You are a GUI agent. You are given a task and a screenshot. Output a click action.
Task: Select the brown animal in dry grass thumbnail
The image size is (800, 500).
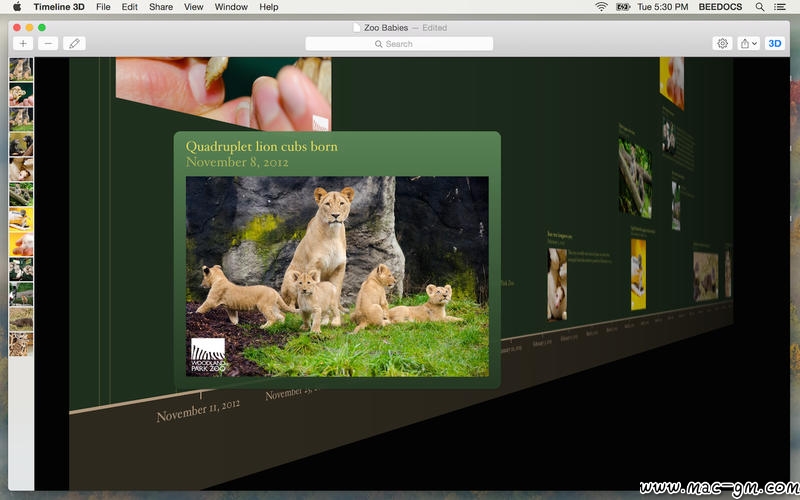click(21, 319)
